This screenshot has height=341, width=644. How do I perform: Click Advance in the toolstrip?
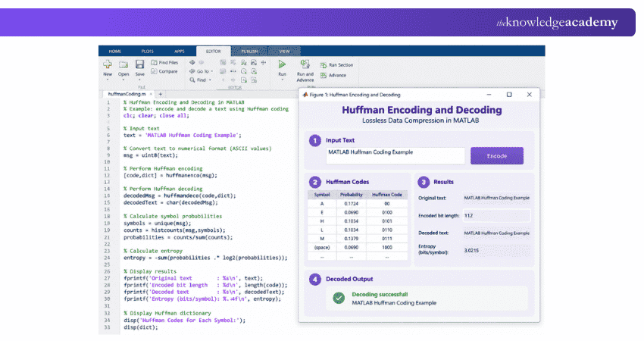point(333,75)
